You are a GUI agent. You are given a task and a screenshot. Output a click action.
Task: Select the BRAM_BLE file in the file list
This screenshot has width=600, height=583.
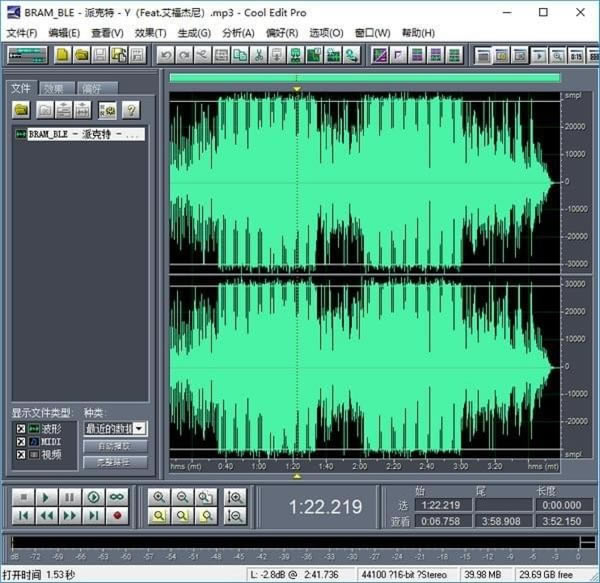pyautogui.click(x=80, y=133)
